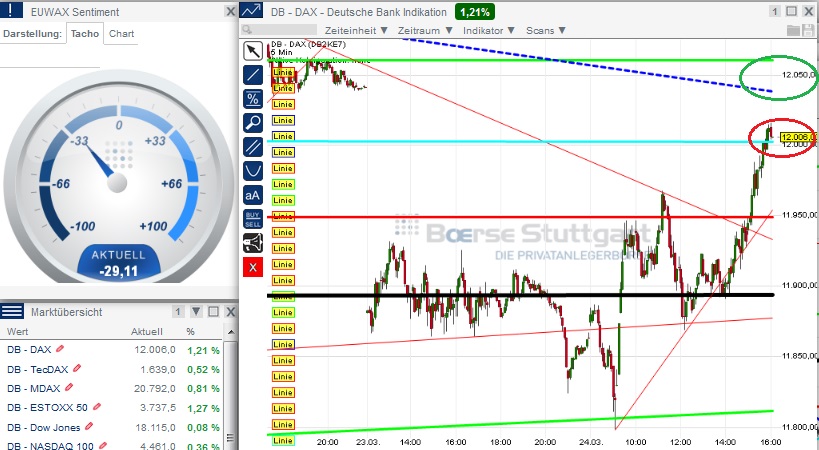Click the pencil icon next to DB - NASDAQ 100
The height and width of the screenshot is (450, 819).
(x=103, y=445)
